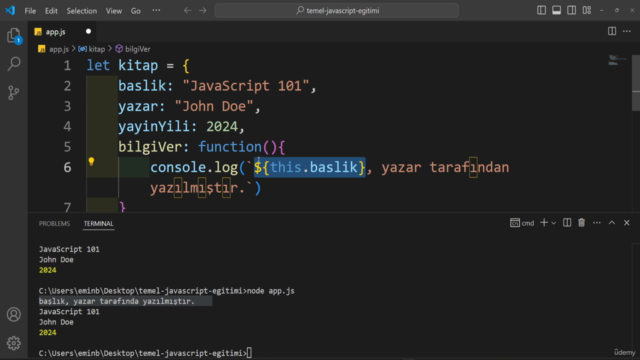Click the "JavaScript 101" string on line 2
Viewport: 640px width, 360px height.
246,86
